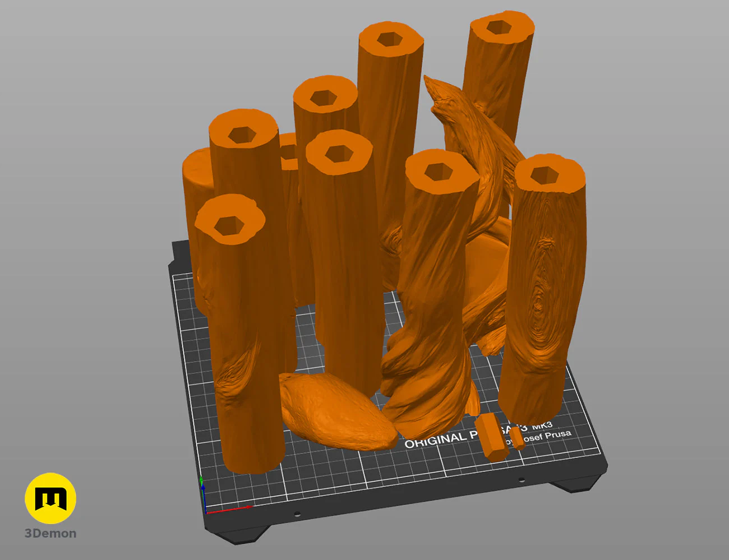This screenshot has height=560, width=729.
Task: Select the larger rectangular peg model
Action: click(x=492, y=437)
